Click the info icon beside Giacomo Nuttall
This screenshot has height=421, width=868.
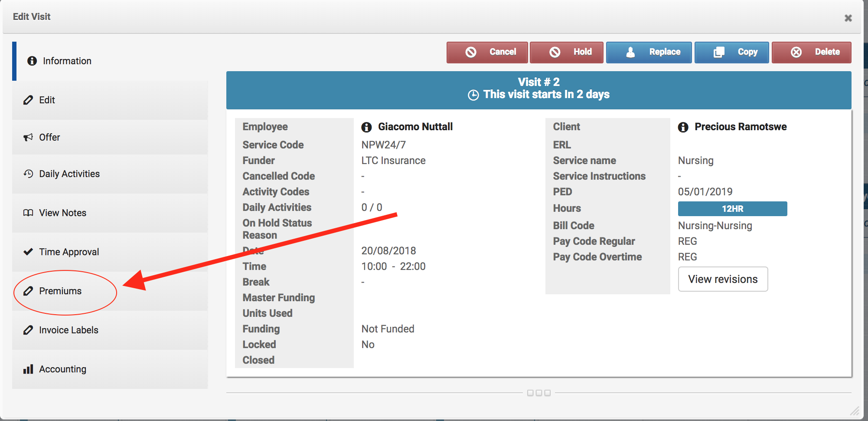[x=366, y=127]
